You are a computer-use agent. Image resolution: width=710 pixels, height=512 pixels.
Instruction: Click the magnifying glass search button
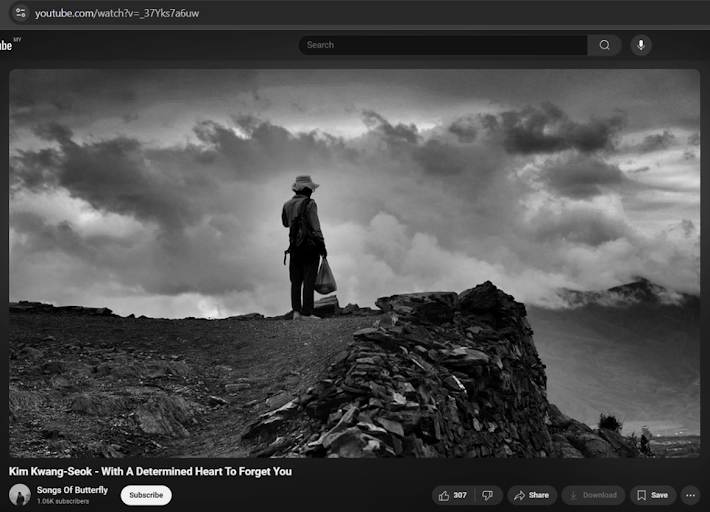point(604,45)
